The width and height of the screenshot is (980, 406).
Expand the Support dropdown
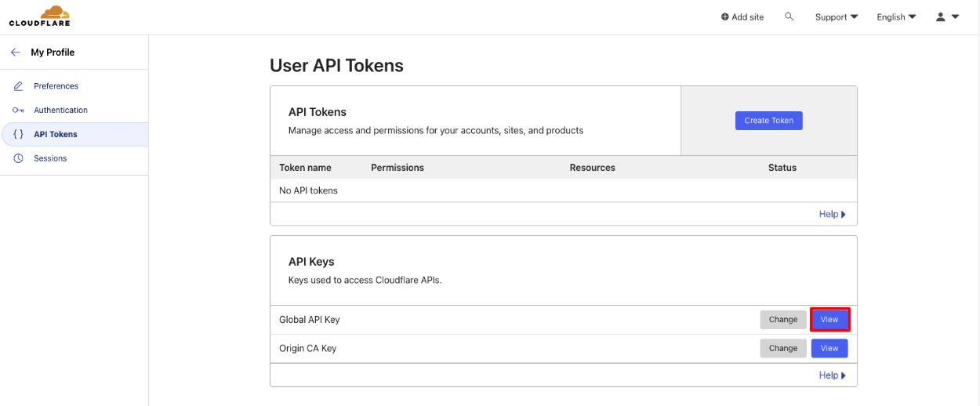(x=837, y=17)
